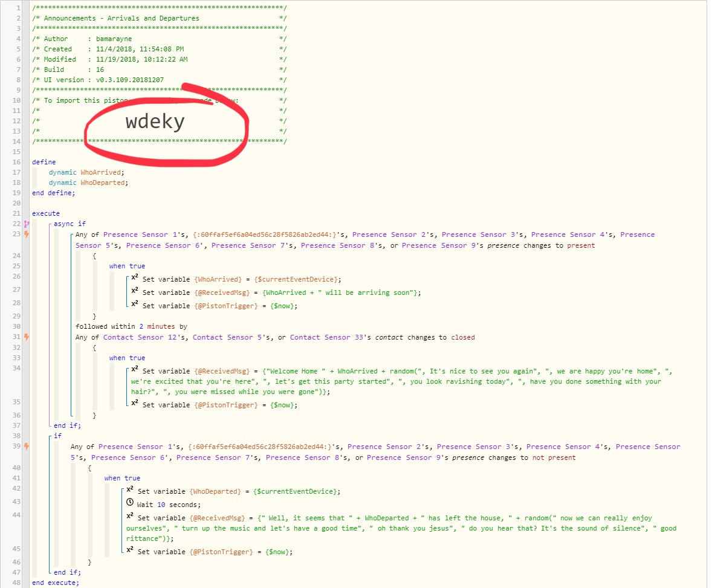Click the x² icon at line 35 PistonTrigger statement

135,402
